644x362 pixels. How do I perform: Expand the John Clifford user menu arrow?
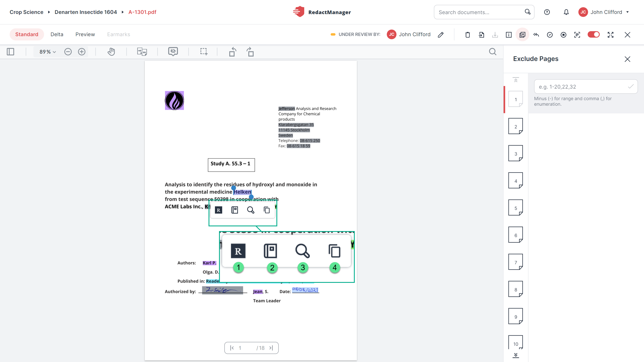point(628,12)
